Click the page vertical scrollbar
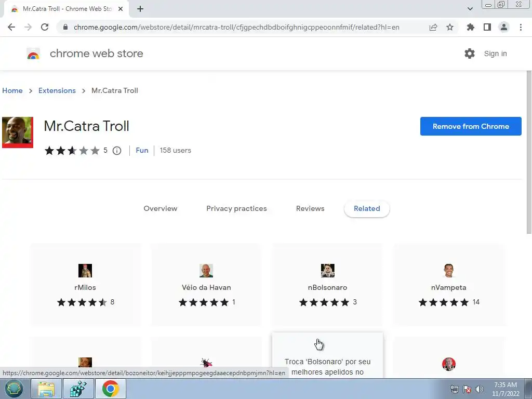This screenshot has height=399, width=532. [529, 153]
